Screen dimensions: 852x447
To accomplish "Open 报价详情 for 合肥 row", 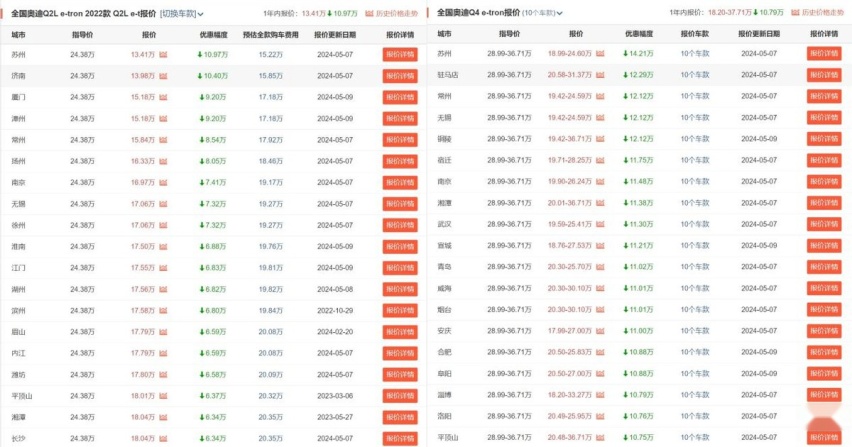I will coord(824,352).
